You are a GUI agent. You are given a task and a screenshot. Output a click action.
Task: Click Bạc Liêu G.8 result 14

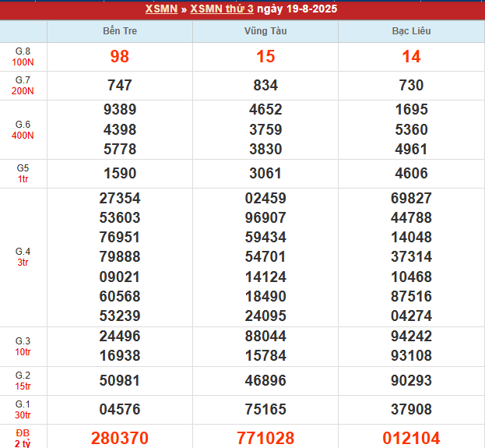(x=411, y=56)
